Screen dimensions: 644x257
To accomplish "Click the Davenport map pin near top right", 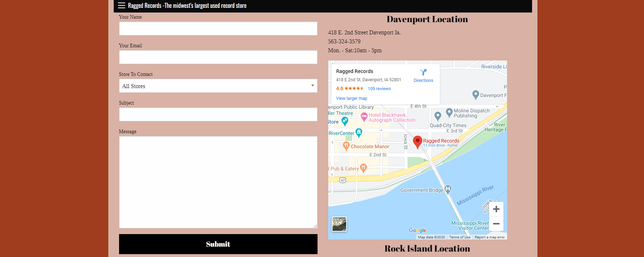I will pyautogui.click(x=476, y=94).
